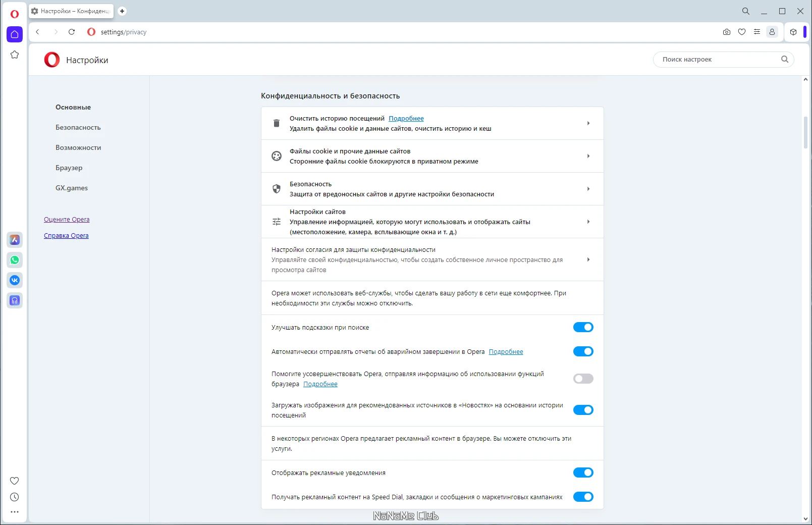The image size is (812, 525).
Task: Open Справка Opera link
Action: [66, 236]
